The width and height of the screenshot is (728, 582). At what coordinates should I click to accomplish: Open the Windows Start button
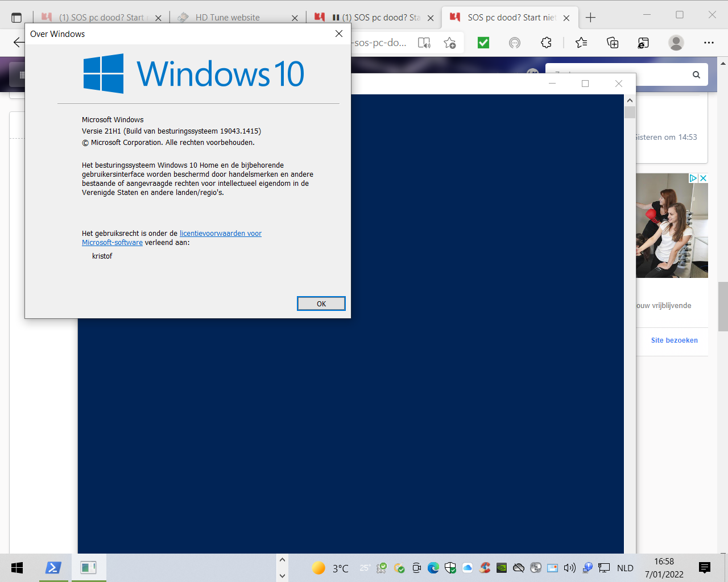tap(17, 567)
